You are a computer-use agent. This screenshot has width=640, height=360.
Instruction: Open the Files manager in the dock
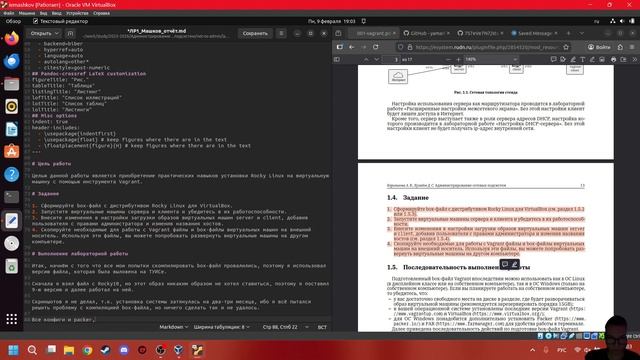pyautogui.click(x=11, y=84)
